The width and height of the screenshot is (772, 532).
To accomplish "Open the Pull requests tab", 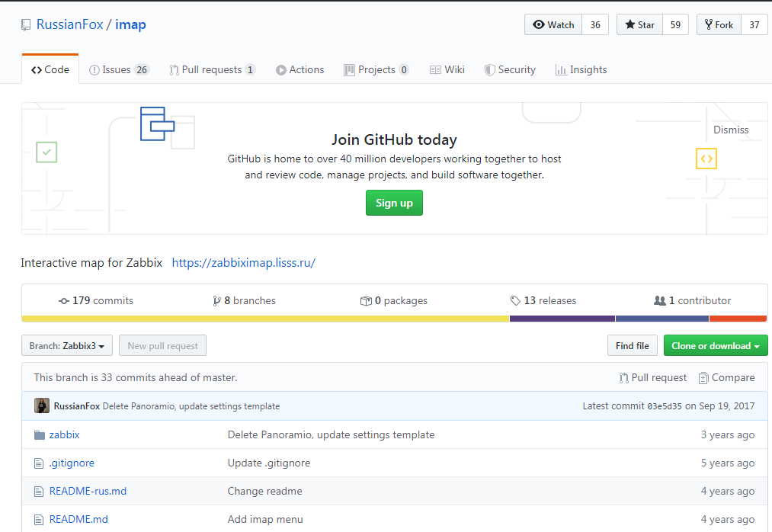I will (x=212, y=69).
